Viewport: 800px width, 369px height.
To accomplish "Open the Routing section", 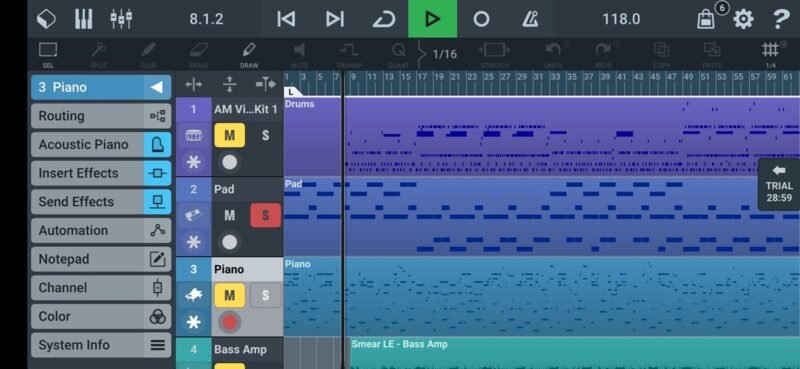I will pyautogui.click(x=101, y=116).
